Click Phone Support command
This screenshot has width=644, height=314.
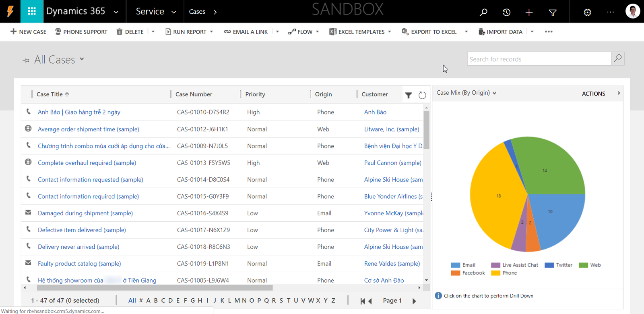point(81,32)
